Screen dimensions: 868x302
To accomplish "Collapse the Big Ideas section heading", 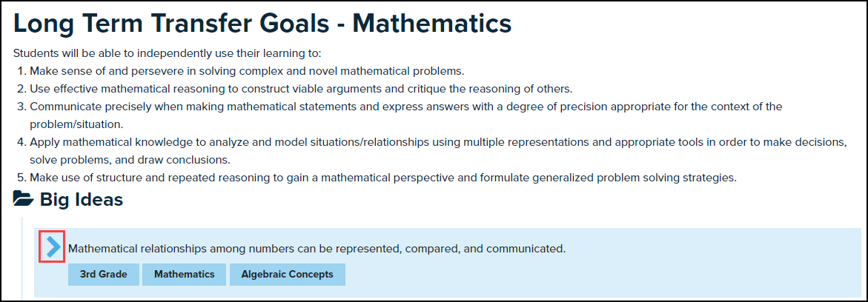I will point(82,199).
